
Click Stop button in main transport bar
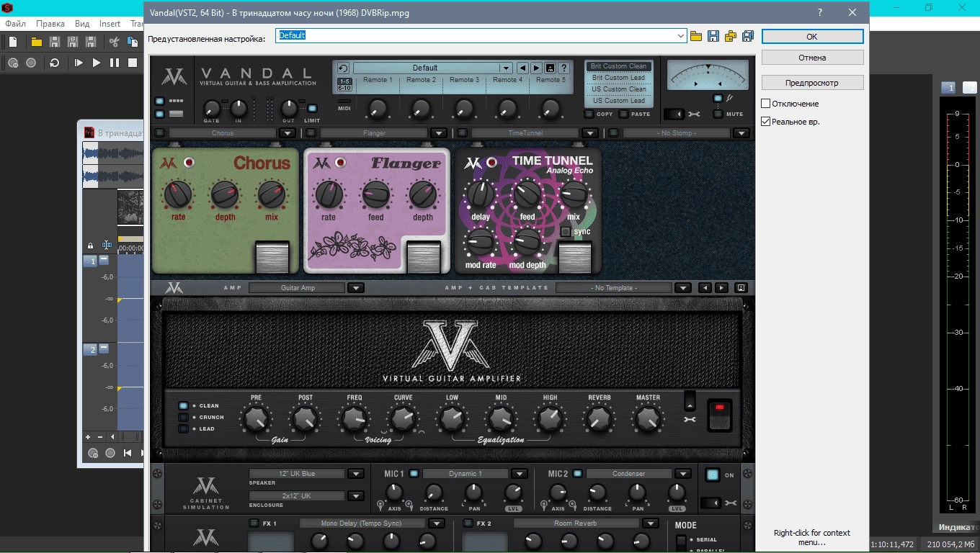133,63
